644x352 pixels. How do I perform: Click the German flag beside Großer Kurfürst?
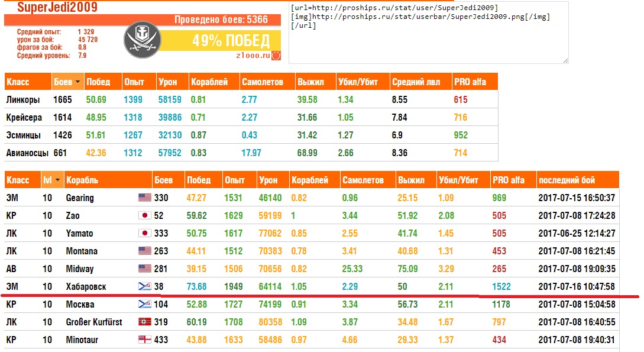(144, 322)
